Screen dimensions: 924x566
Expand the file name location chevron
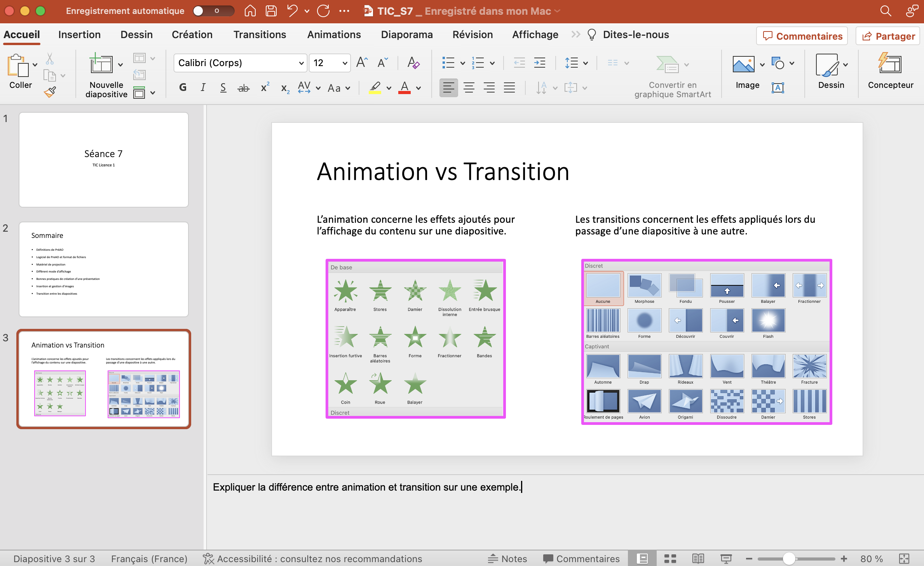click(558, 11)
